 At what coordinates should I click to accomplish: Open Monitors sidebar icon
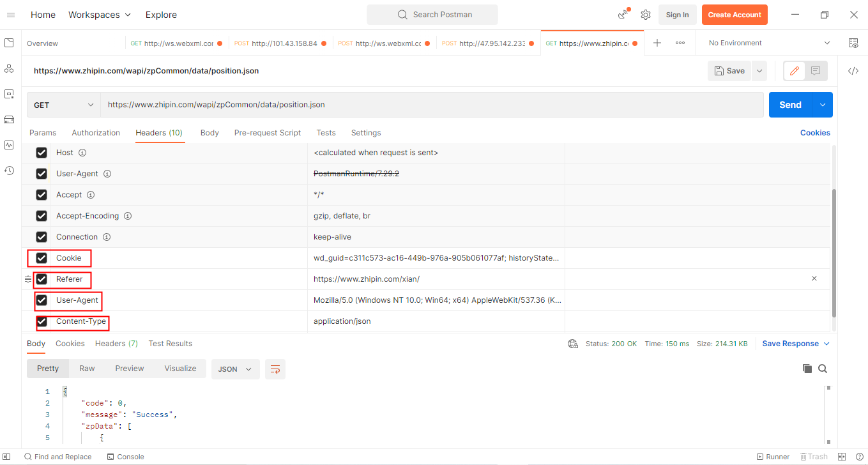9,145
